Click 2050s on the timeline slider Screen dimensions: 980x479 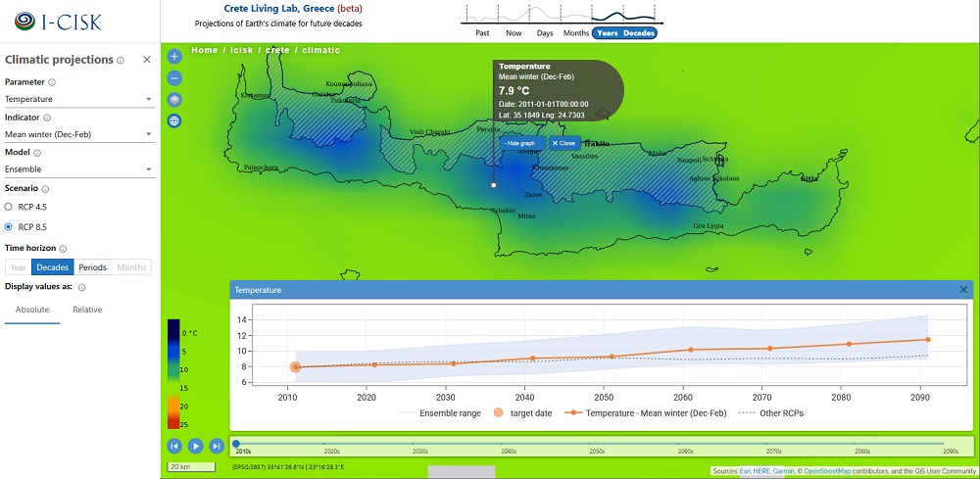596,451
